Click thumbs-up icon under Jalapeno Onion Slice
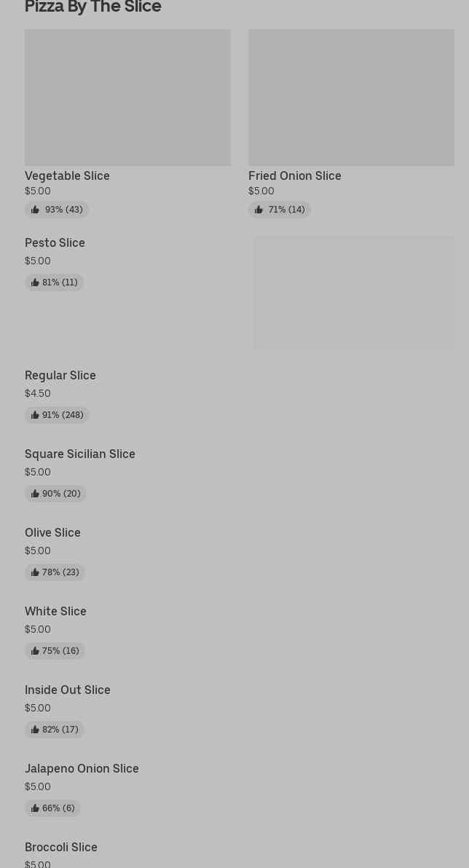Screen dimensions: 469x868 click(x=35, y=808)
